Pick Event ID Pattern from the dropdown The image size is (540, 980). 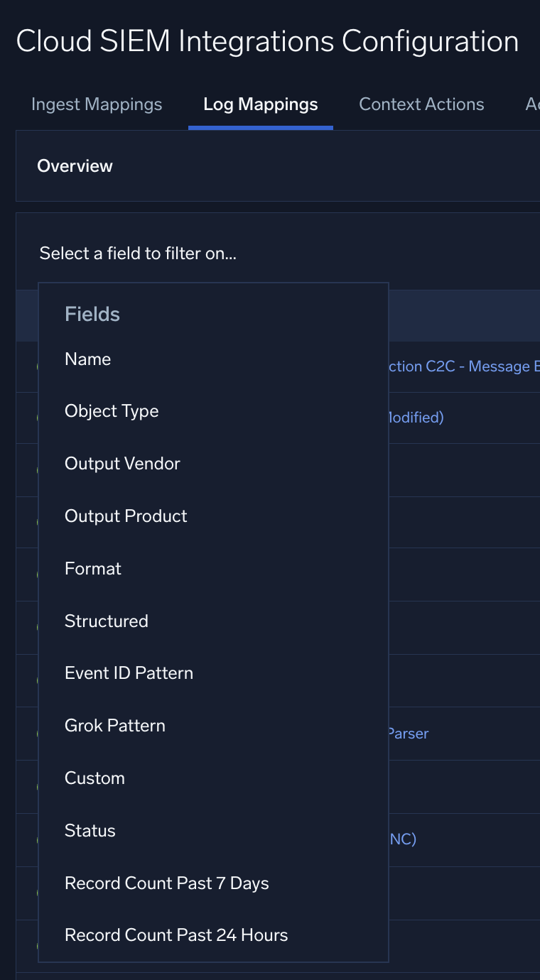tap(128, 673)
